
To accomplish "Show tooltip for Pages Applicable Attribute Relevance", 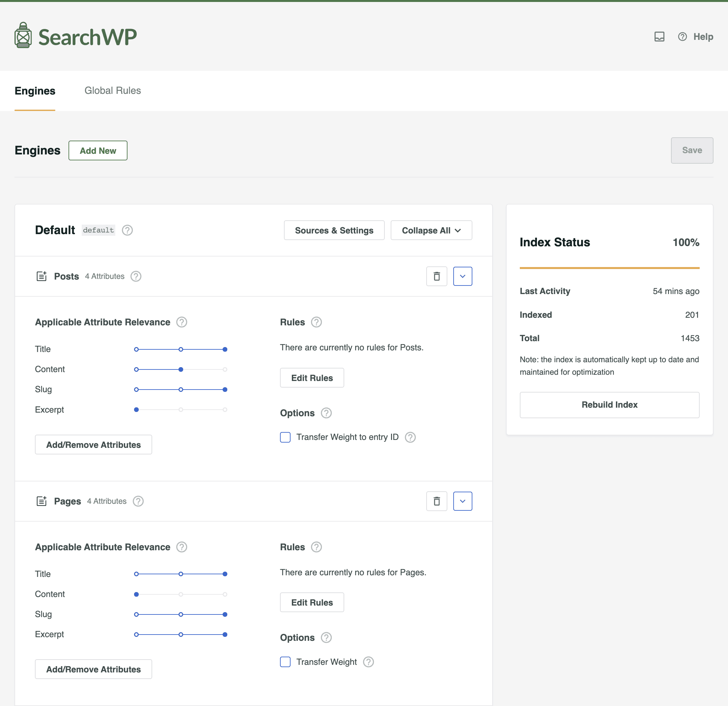I will coord(182,547).
